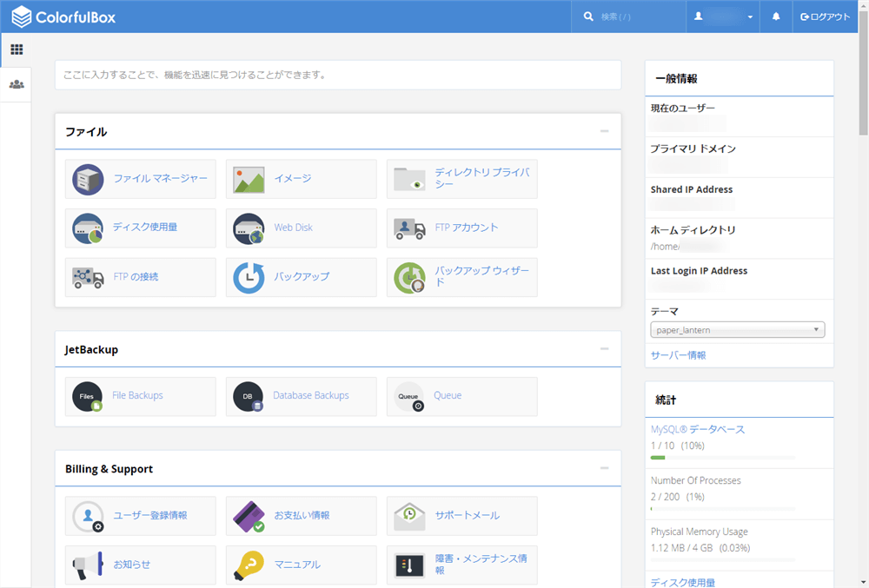This screenshot has height=588, width=869.
Task: Open File Backups in JetBackup
Action: coord(139,396)
